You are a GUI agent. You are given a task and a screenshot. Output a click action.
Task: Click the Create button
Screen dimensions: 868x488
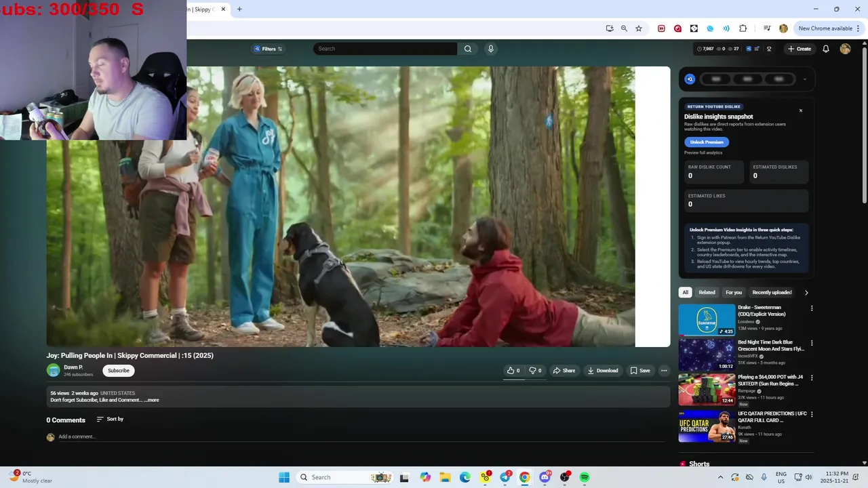(800, 49)
